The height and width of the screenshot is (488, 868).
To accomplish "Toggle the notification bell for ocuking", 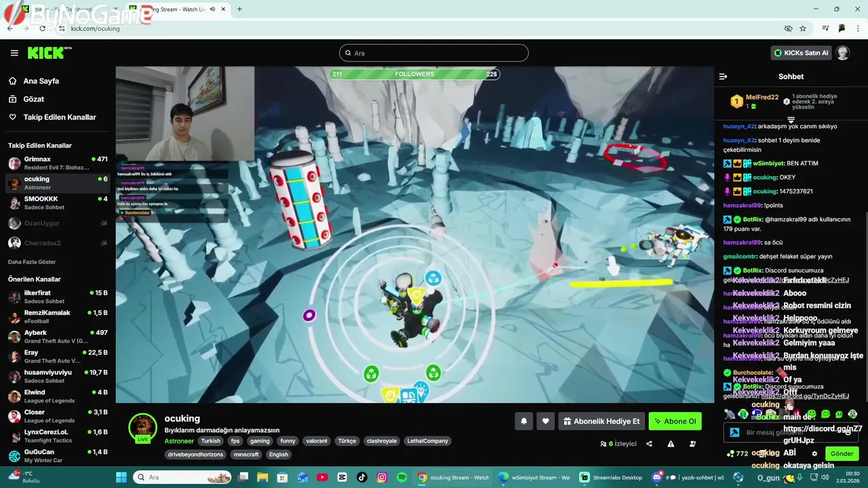I will pos(524,421).
